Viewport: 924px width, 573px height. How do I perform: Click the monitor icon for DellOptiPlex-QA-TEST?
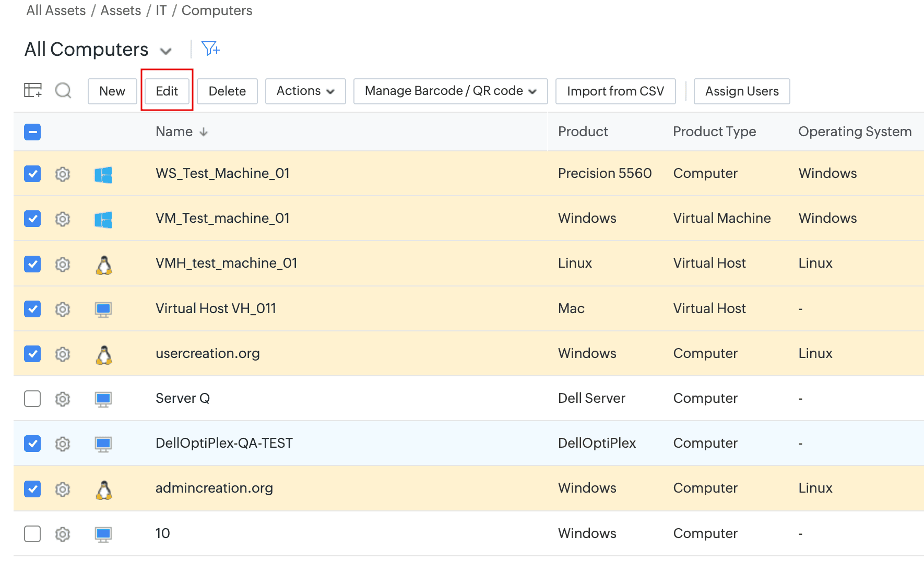pos(103,444)
